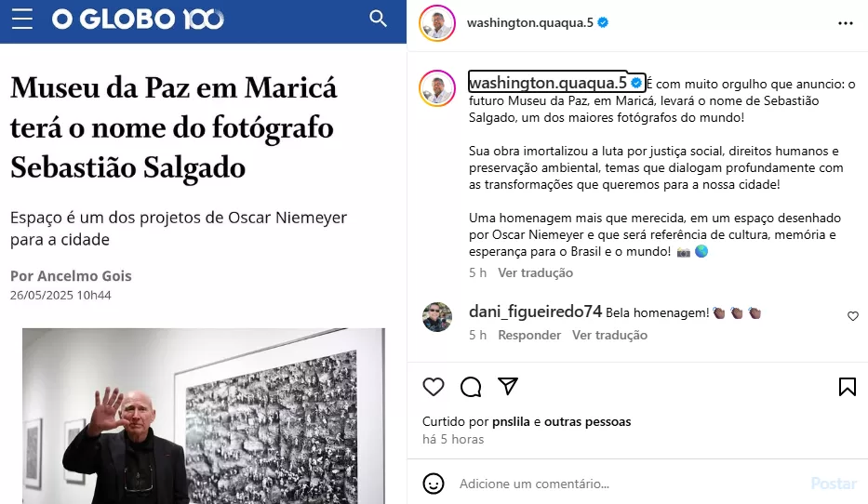This screenshot has height=504, width=868.
Task: Click the washington.quaqua.5 username in the caption
Action: click(x=548, y=83)
